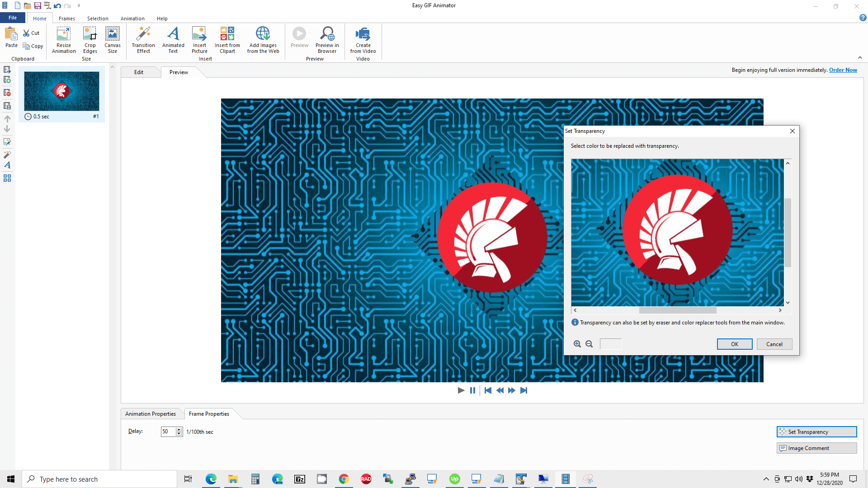The image size is (868, 488).
Task: Open Insert from Clipart
Action: (227, 40)
